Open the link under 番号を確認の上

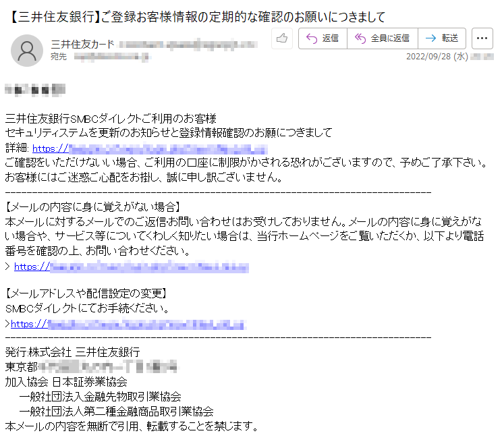click(x=132, y=267)
